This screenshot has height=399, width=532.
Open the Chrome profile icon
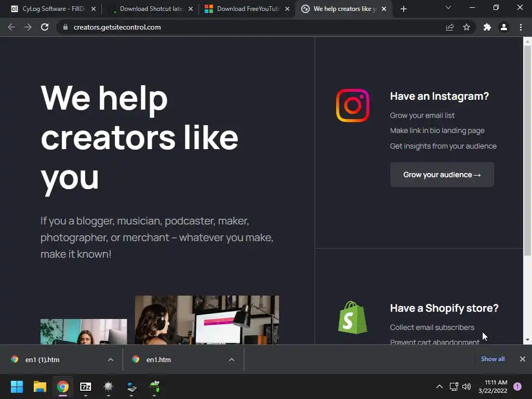point(504,27)
